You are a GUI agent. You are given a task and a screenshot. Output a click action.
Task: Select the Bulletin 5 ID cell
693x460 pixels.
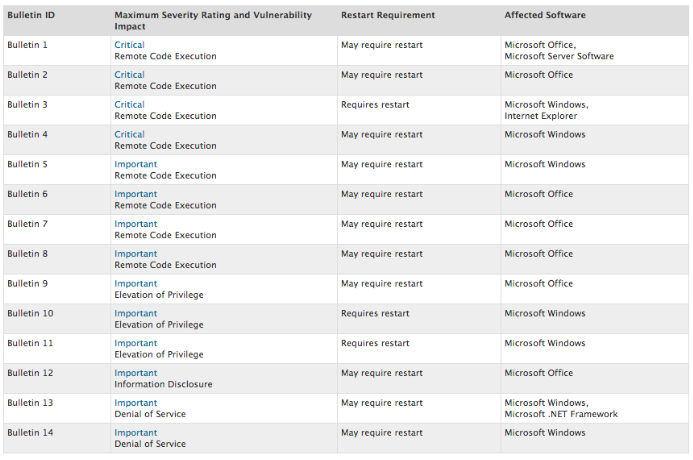click(x=57, y=170)
